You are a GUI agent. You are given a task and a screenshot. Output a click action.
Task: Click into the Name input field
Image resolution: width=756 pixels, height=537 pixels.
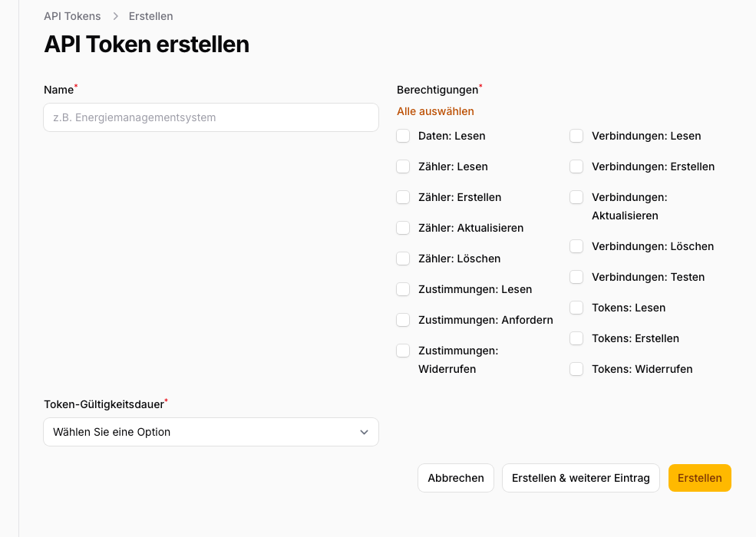[x=210, y=117]
